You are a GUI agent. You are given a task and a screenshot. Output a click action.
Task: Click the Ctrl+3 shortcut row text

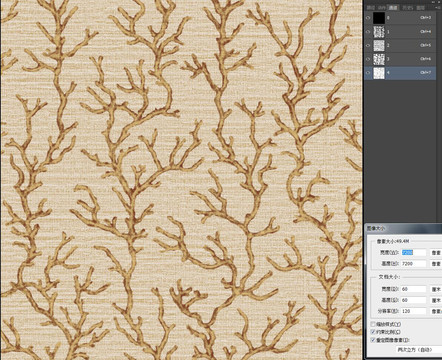tap(426, 18)
